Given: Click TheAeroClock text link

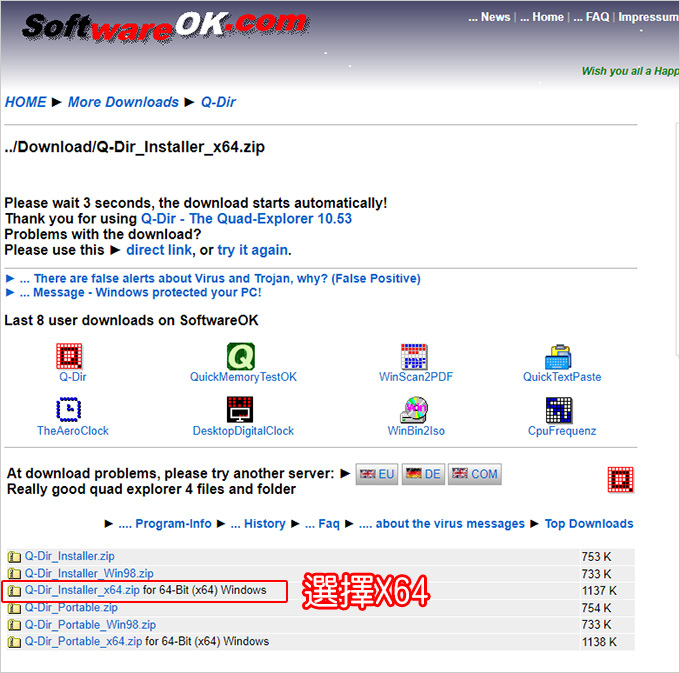Looking at the screenshot, I should pyautogui.click(x=73, y=431).
